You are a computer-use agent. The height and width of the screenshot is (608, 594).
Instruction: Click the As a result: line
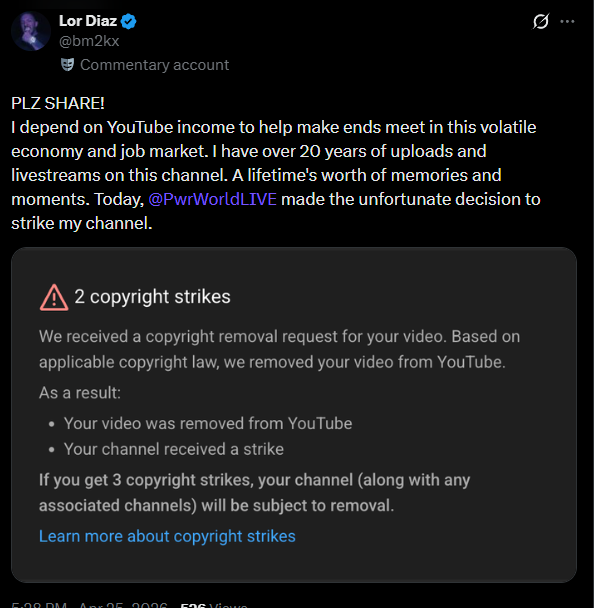click(x=80, y=393)
